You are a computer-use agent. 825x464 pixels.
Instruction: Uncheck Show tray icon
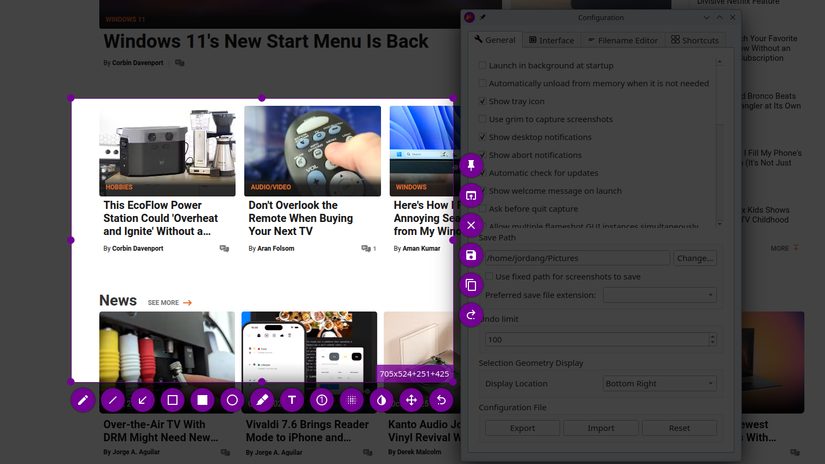tap(482, 101)
